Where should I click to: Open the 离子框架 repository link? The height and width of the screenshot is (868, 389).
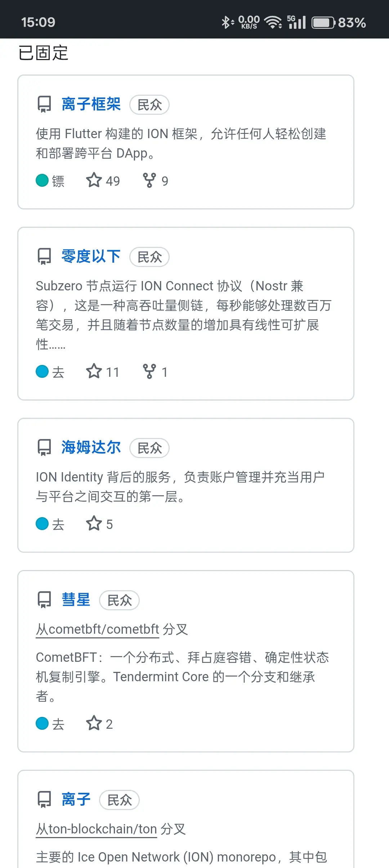coord(91,104)
